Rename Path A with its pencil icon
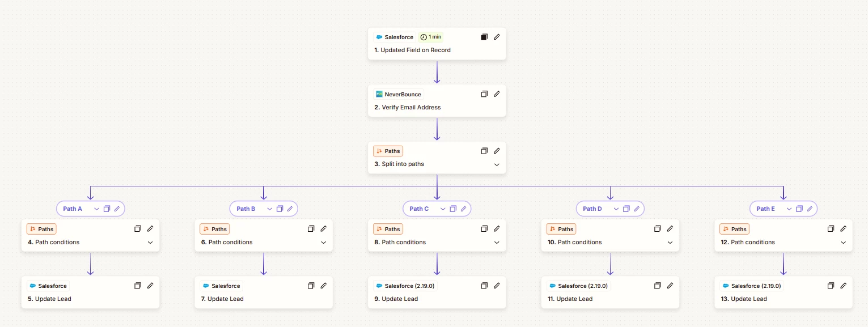 117,209
